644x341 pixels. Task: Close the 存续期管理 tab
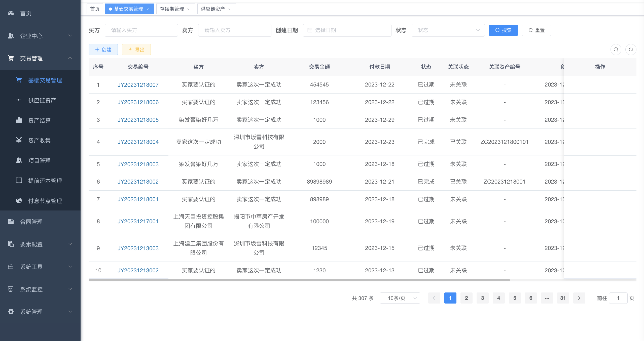tap(188, 9)
